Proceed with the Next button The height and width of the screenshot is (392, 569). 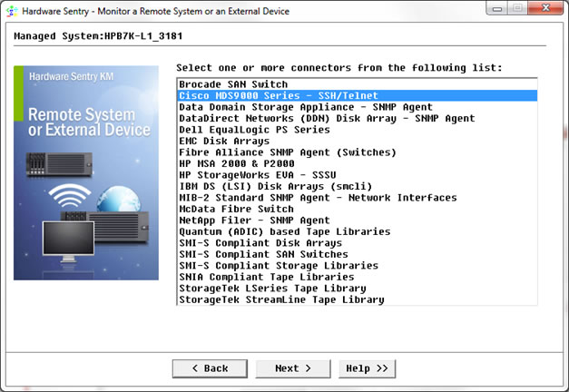(293, 368)
